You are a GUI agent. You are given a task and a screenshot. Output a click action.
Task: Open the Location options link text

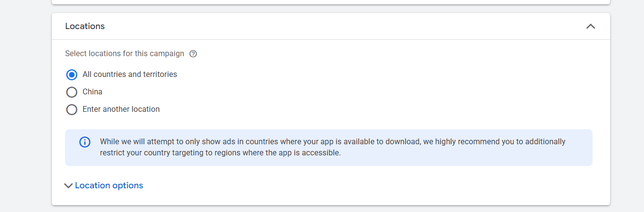[109, 185]
